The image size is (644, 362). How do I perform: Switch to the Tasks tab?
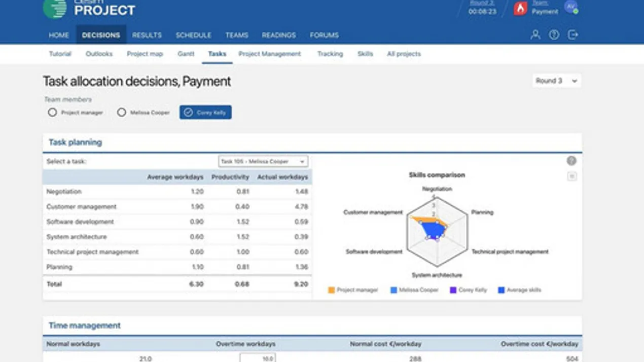[217, 54]
